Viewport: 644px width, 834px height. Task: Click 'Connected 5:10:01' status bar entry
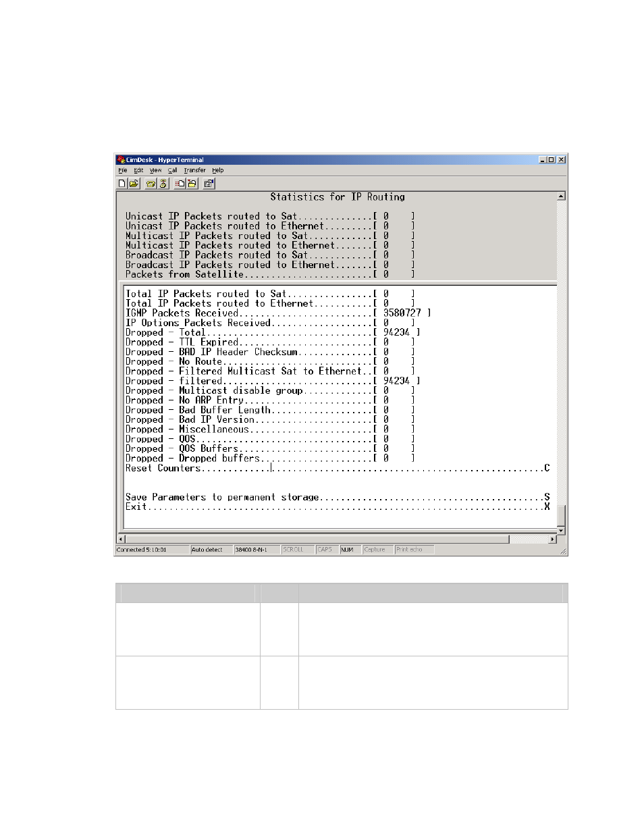click(x=152, y=550)
